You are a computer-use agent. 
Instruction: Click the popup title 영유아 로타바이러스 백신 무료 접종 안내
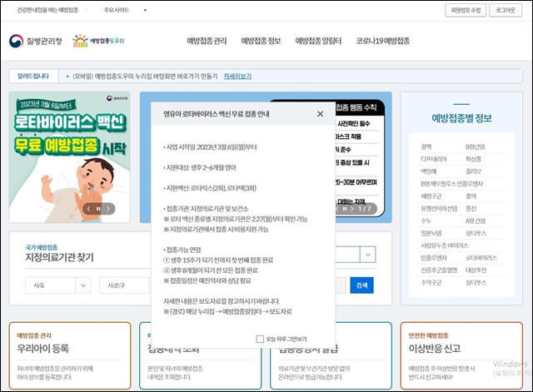click(x=217, y=114)
